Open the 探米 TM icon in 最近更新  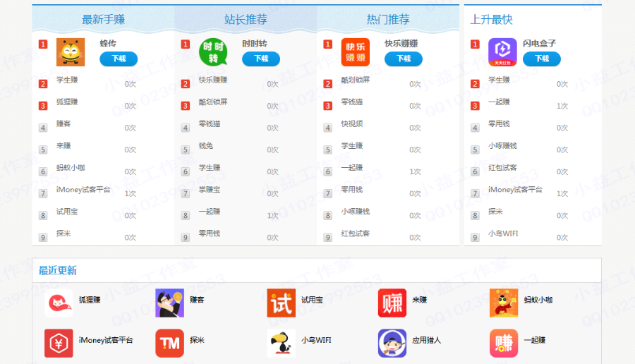point(169,344)
